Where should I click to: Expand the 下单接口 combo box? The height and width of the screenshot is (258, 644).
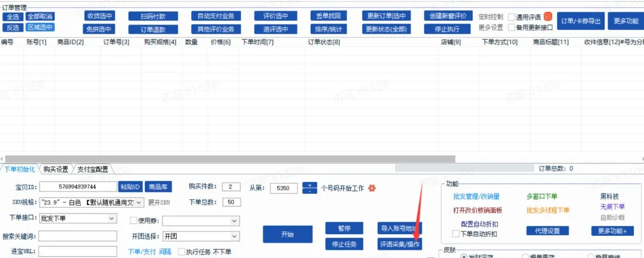coord(111,218)
